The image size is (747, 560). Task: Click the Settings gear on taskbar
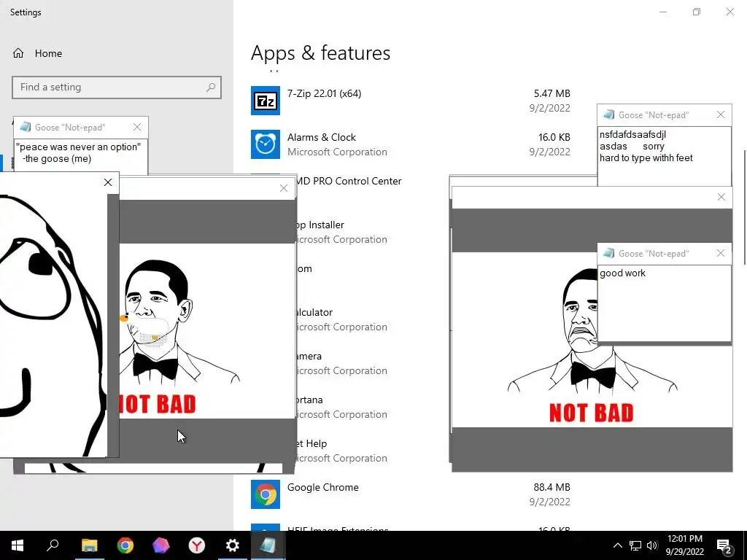click(233, 545)
